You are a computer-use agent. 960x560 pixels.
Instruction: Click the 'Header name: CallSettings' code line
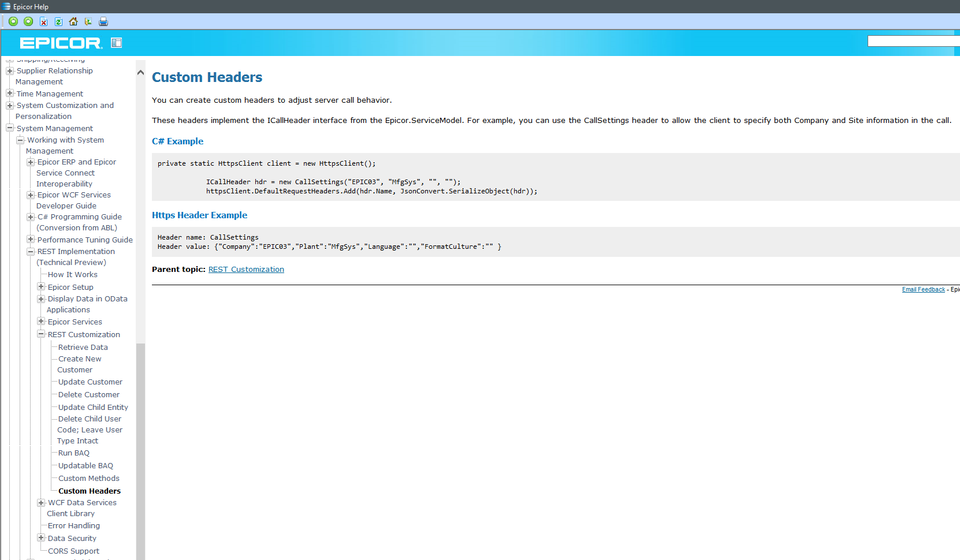[x=208, y=237]
